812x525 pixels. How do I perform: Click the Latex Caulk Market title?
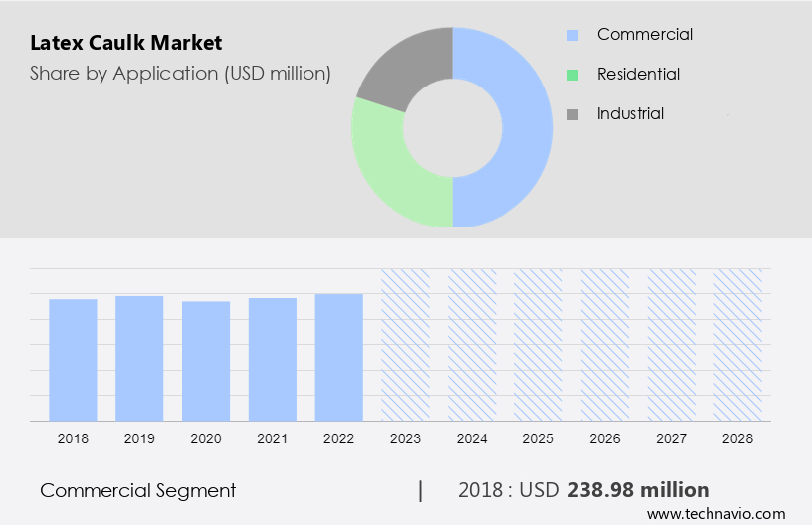coord(126,43)
